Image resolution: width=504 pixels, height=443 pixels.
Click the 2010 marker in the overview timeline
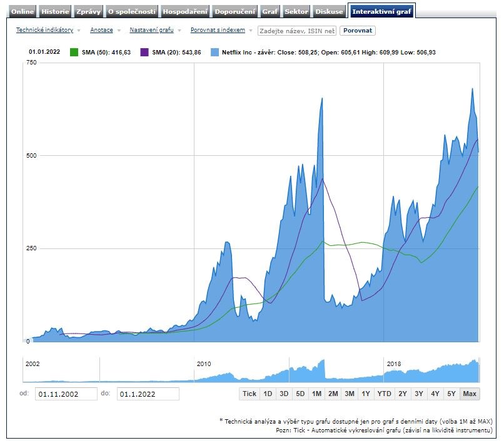204,364
